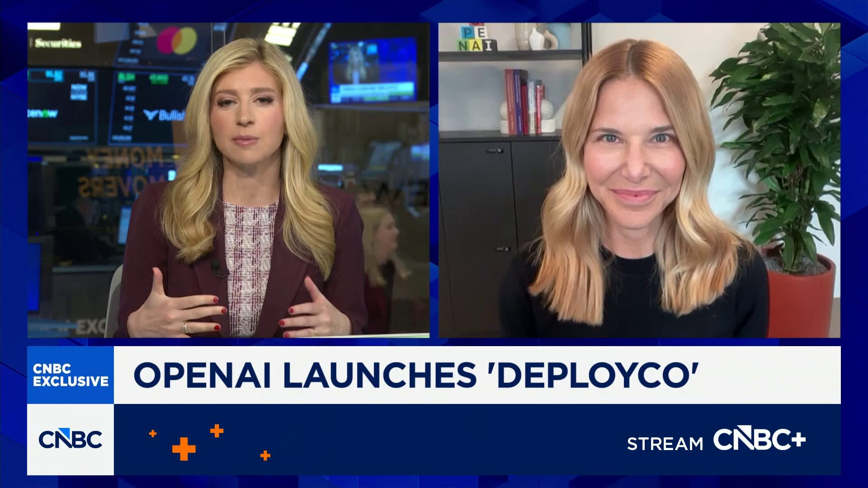Select the right video feed of the guest

(639, 180)
